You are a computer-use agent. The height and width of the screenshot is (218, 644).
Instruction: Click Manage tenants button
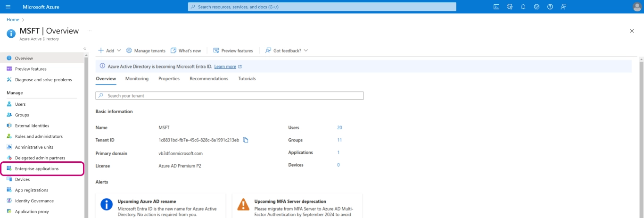[146, 50]
